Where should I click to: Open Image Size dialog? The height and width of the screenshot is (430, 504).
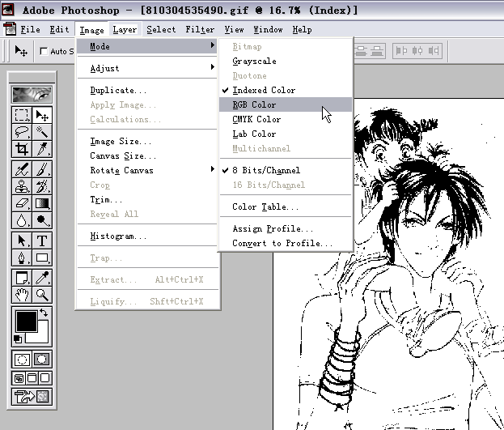[147, 141]
